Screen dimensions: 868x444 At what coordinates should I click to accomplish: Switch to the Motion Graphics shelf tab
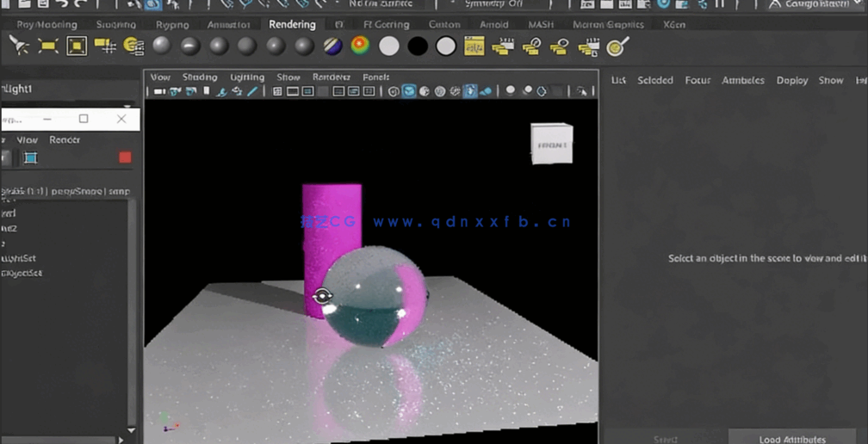[x=608, y=24]
